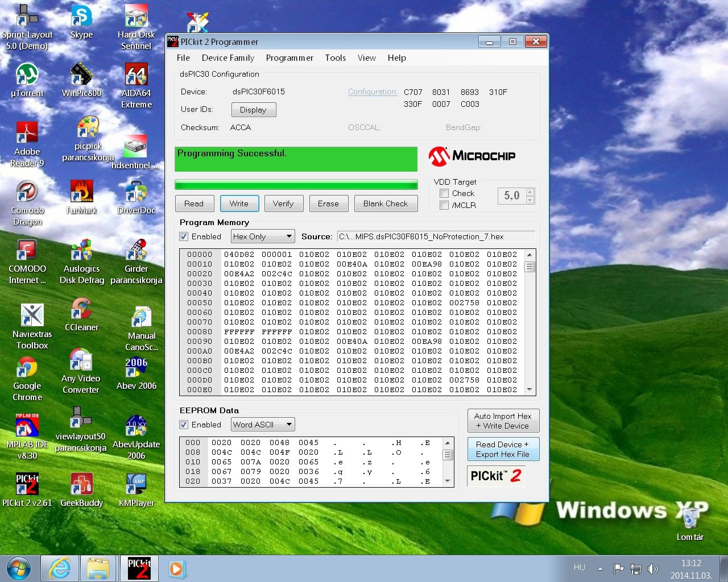Open the Tools menu
Screen dimensions: 728x582
point(336,58)
